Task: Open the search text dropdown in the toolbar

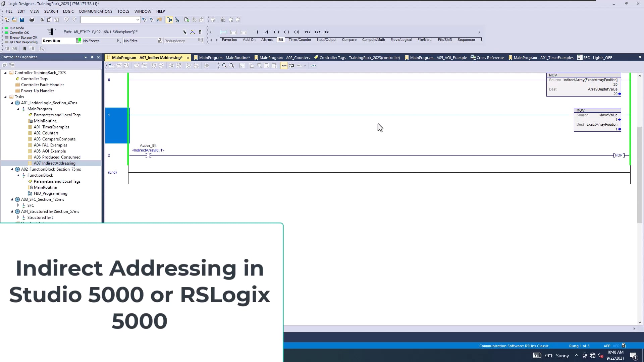Action: [137, 19]
